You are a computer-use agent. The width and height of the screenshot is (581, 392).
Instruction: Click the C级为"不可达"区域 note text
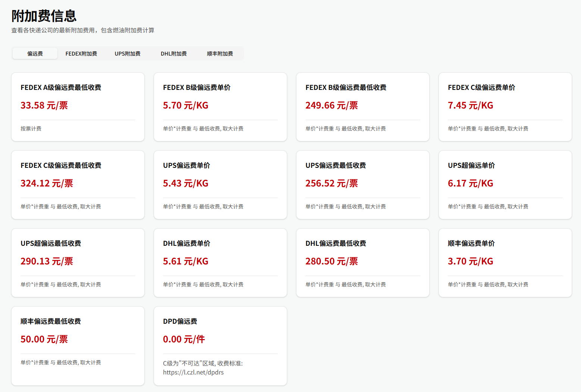click(203, 363)
